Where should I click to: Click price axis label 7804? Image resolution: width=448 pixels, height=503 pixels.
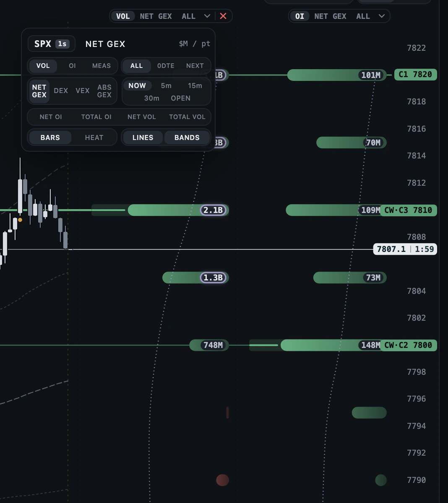(x=416, y=291)
